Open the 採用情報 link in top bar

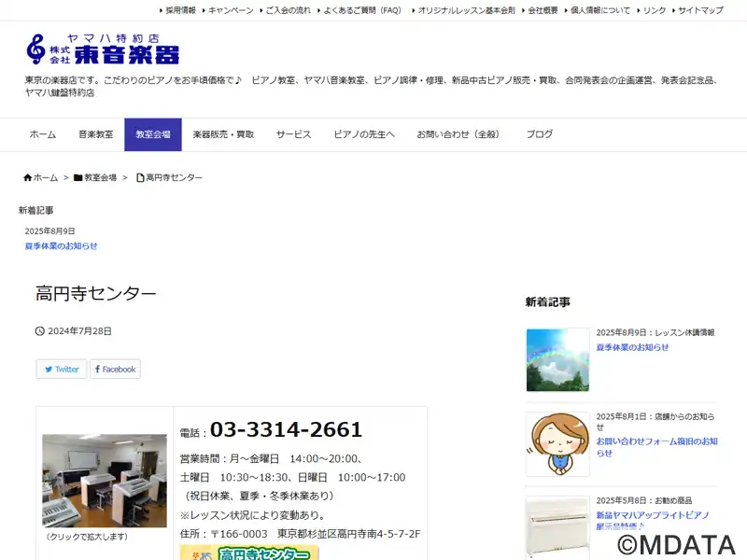click(180, 10)
